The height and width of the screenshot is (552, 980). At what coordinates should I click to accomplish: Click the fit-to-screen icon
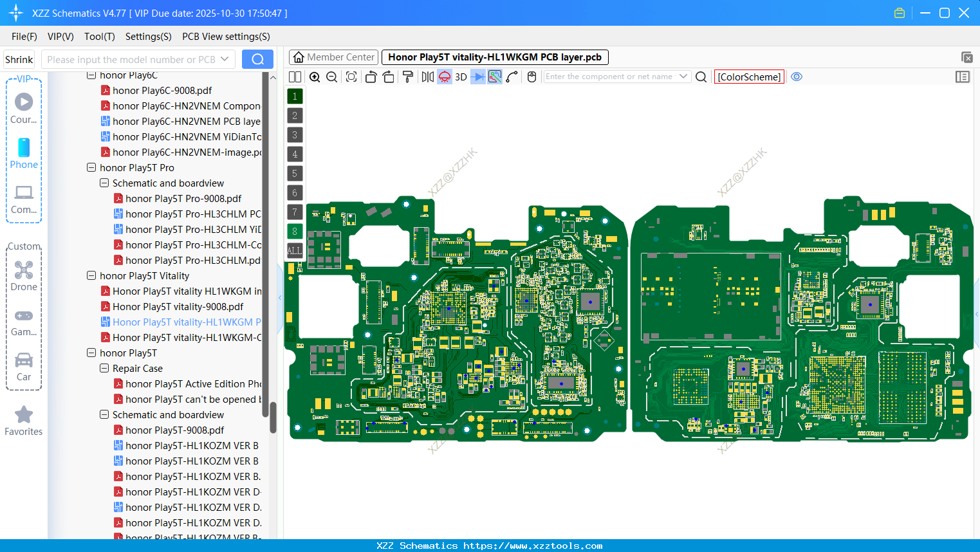(x=351, y=77)
